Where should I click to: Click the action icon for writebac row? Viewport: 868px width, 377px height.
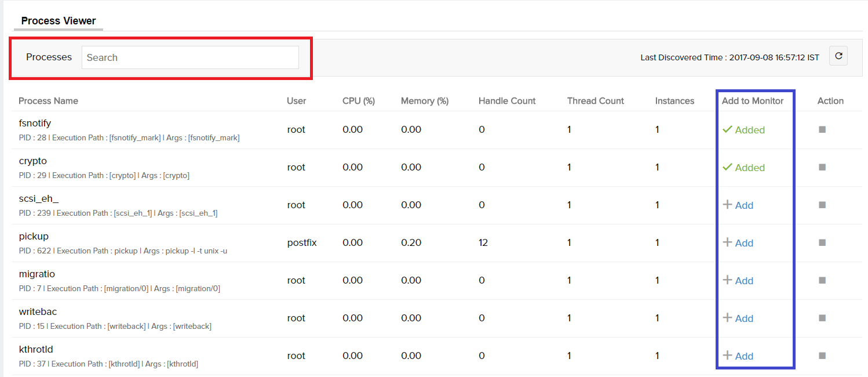[x=822, y=318]
